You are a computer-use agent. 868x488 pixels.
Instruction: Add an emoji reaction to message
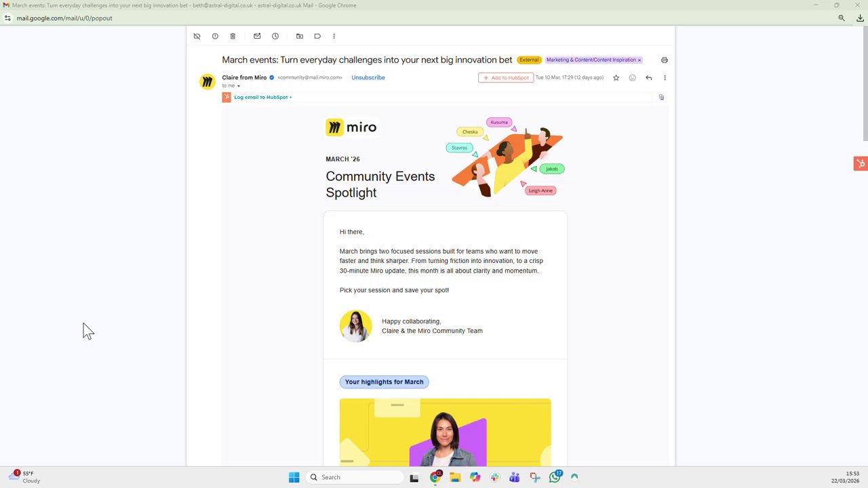click(633, 78)
